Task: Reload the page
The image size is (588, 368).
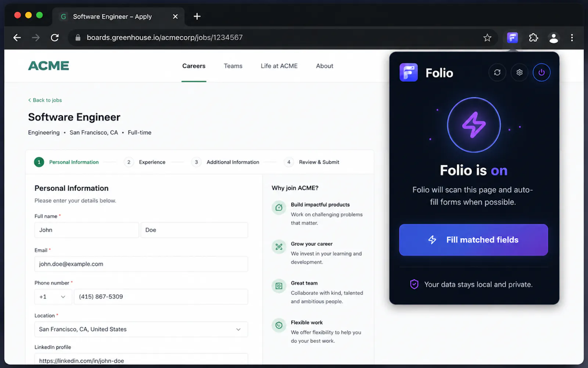Action: pyautogui.click(x=55, y=38)
